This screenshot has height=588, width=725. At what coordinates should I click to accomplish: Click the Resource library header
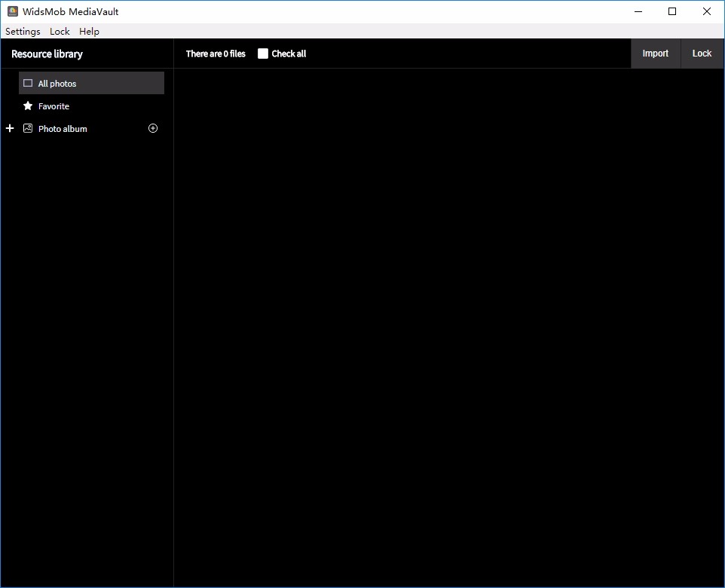47,54
